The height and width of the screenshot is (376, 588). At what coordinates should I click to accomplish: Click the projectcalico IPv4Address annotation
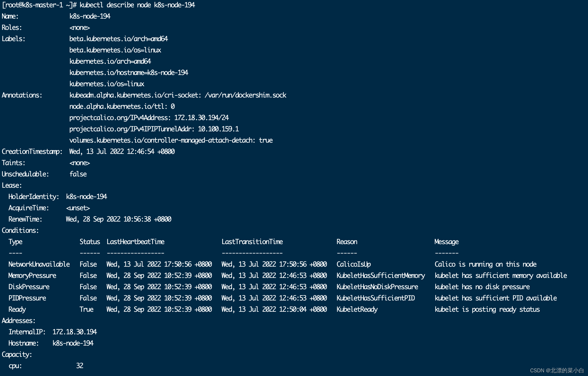click(x=149, y=118)
